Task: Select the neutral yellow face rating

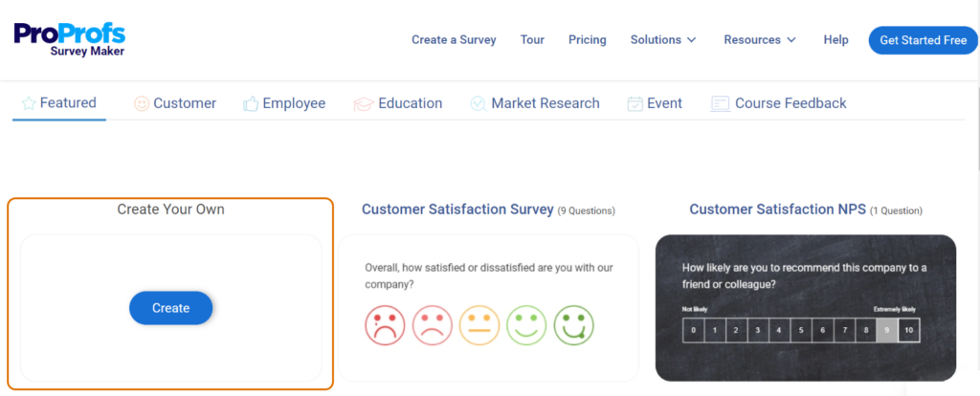Action: pyautogui.click(x=479, y=325)
